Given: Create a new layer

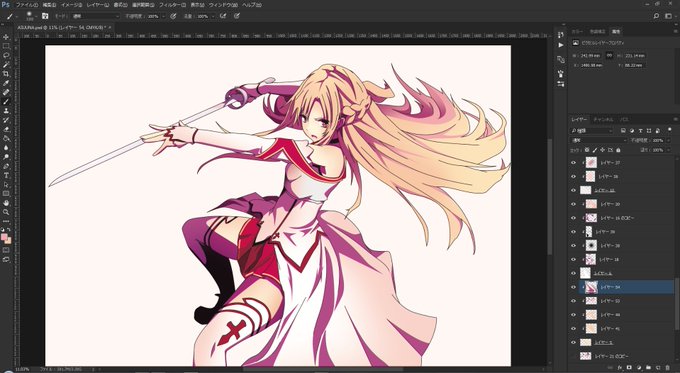Looking at the screenshot, I should pyautogui.click(x=658, y=368).
